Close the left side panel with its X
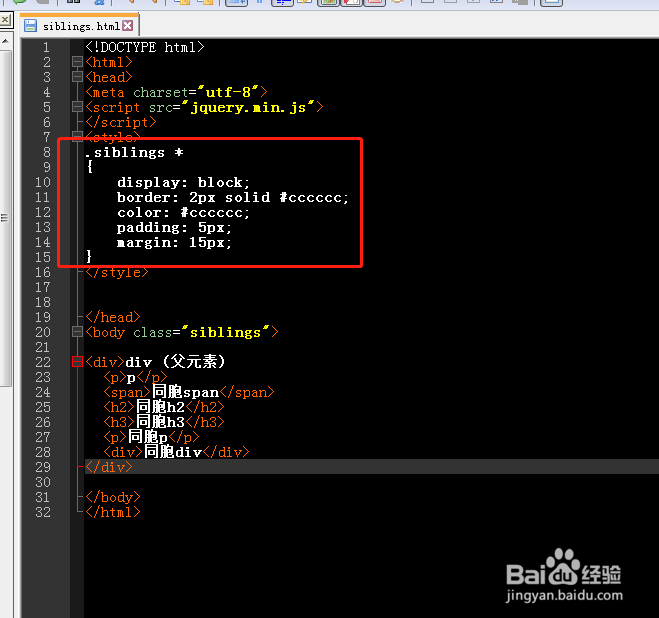 point(5,19)
